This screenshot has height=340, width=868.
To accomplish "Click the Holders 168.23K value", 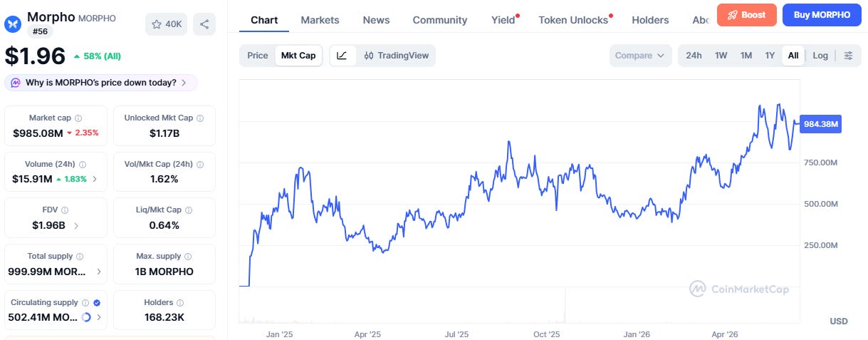I will 164,317.
